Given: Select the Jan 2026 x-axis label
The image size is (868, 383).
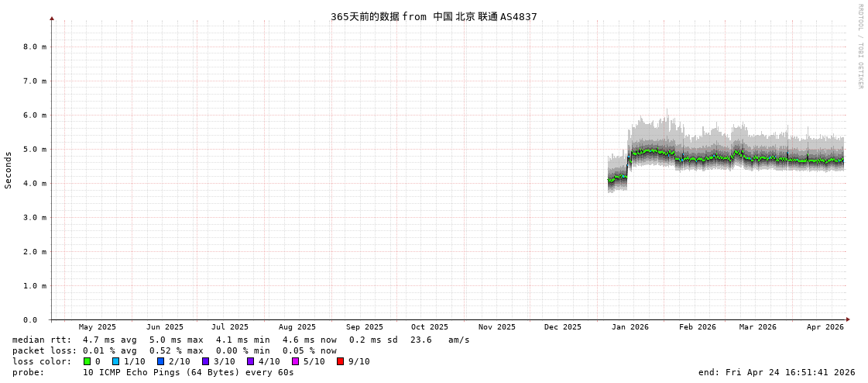Looking at the screenshot, I should click(x=630, y=327).
